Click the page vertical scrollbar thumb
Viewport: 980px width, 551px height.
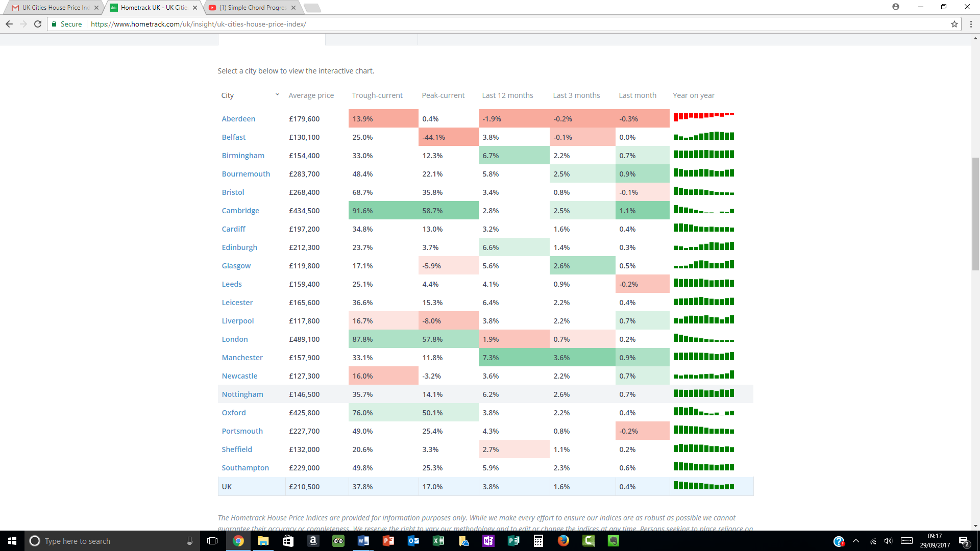click(975, 214)
